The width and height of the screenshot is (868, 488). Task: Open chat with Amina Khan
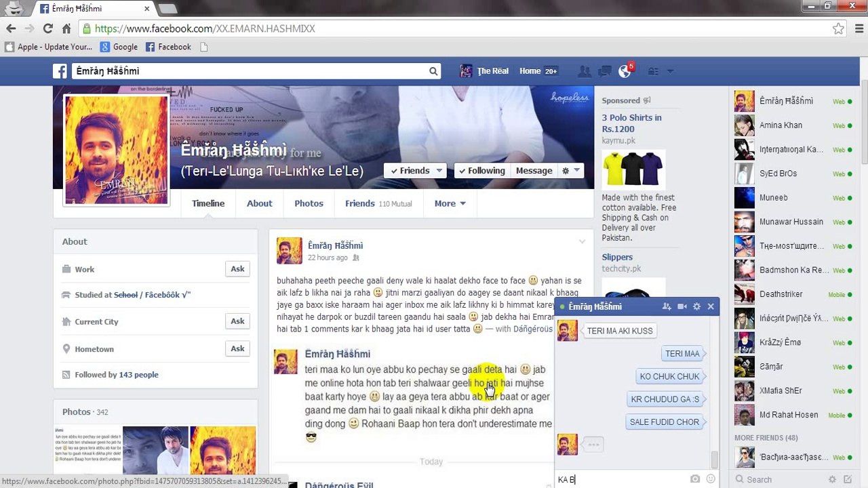point(793,125)
